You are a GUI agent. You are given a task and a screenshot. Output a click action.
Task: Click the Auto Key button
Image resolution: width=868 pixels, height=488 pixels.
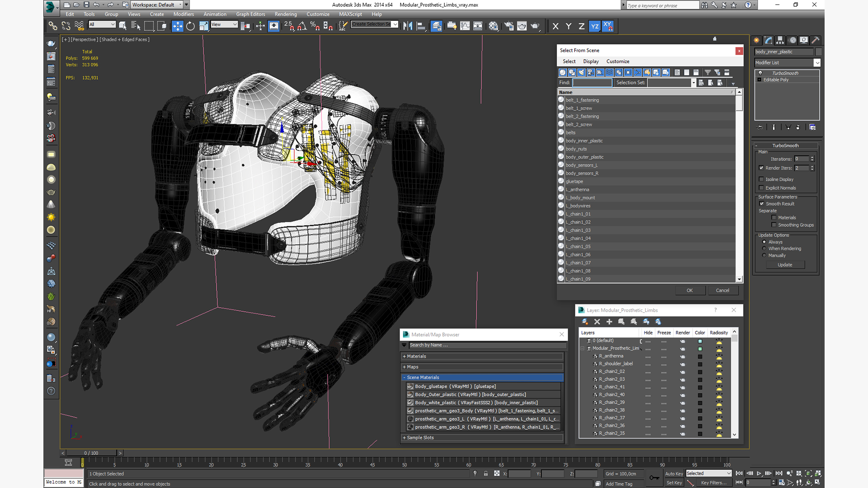click(674, 474)
